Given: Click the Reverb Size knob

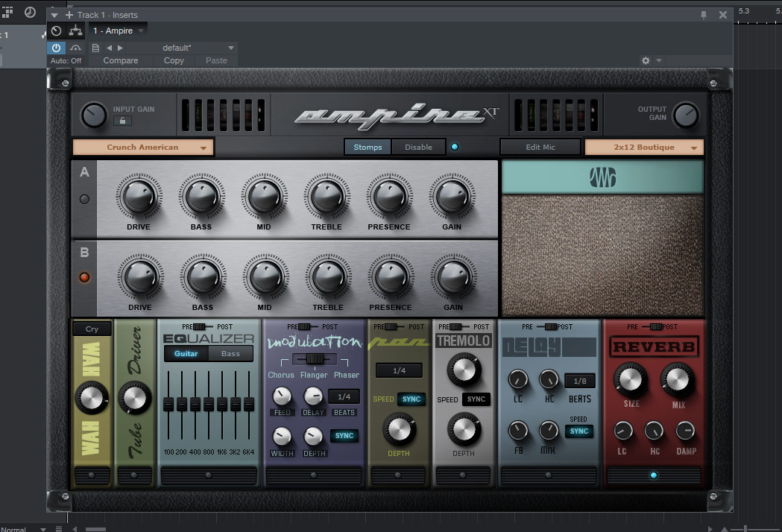Looking at the screenshot, I should pyautogui.click(x=631, y=381).
